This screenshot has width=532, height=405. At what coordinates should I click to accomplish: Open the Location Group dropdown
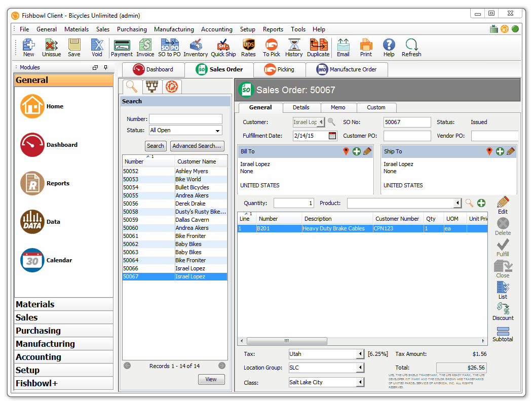(x=326, y=368)
